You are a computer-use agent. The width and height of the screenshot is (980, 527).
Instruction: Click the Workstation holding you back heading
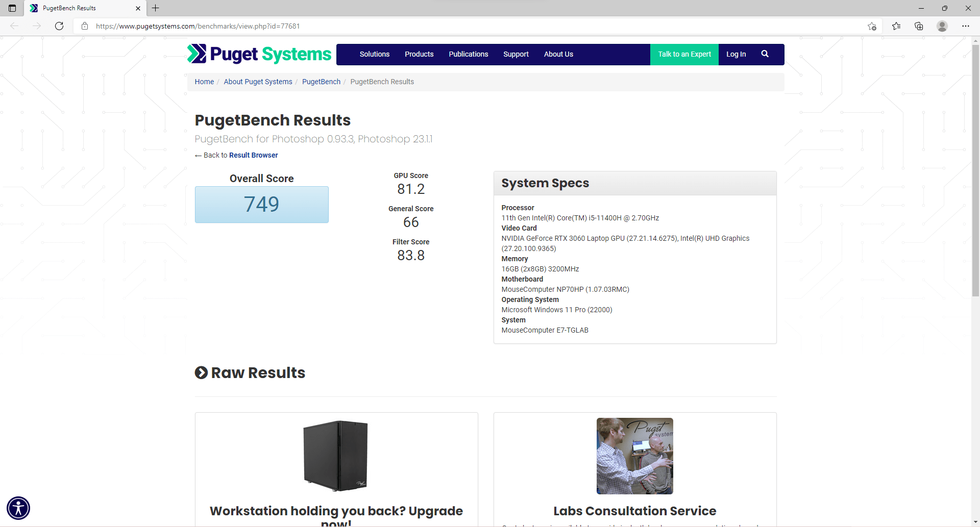click(336, 516)
